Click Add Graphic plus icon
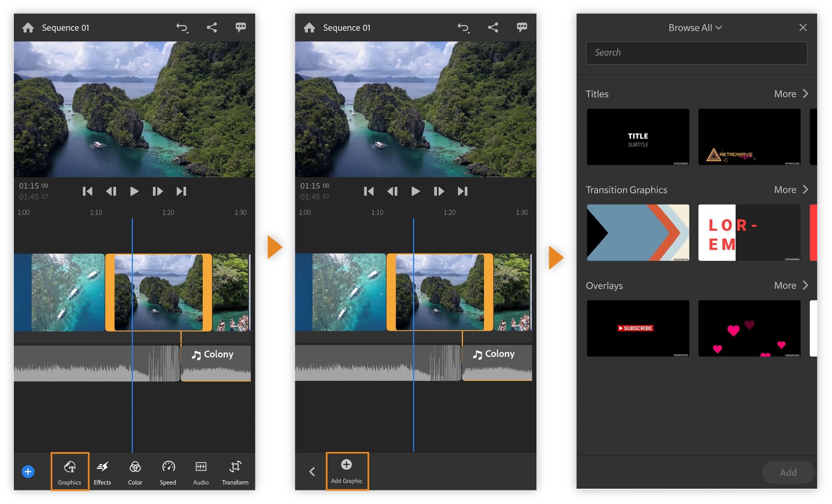Viewport: 832px width, 504px height. tap(346, 465)
